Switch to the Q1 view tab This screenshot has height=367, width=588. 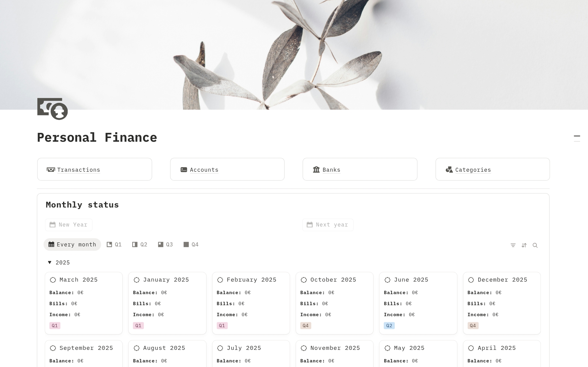[114, 245]
